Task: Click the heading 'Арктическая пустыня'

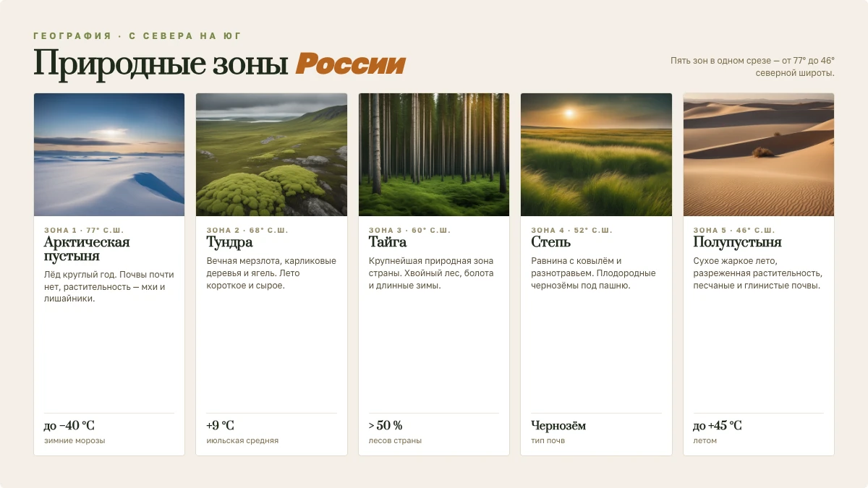Action: click(x=87, y=249)
